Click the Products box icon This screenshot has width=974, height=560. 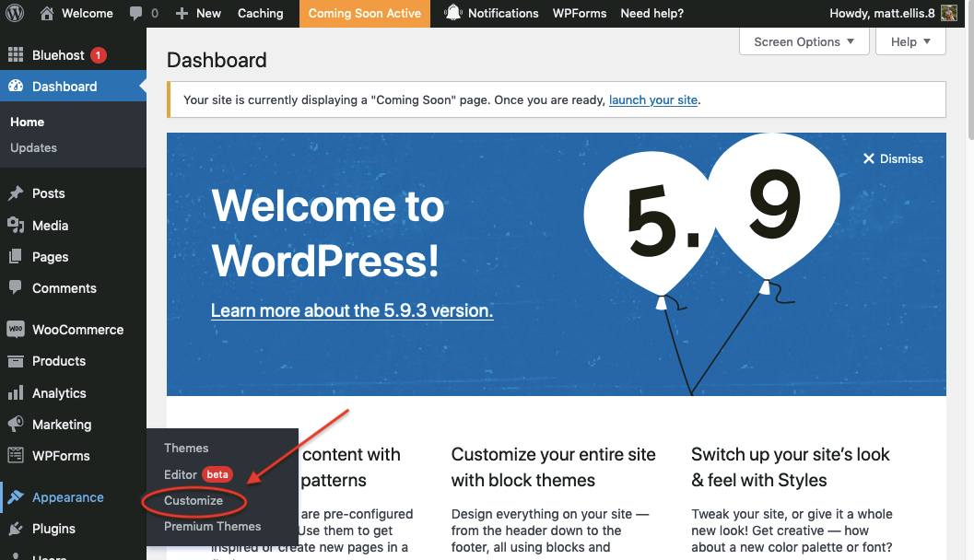[16, 361]
